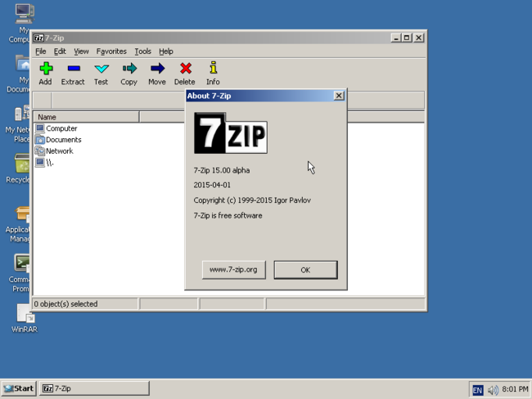Click '0 object(s) selected' status text
Screen dimensions: 532x399
coord(65,304)
